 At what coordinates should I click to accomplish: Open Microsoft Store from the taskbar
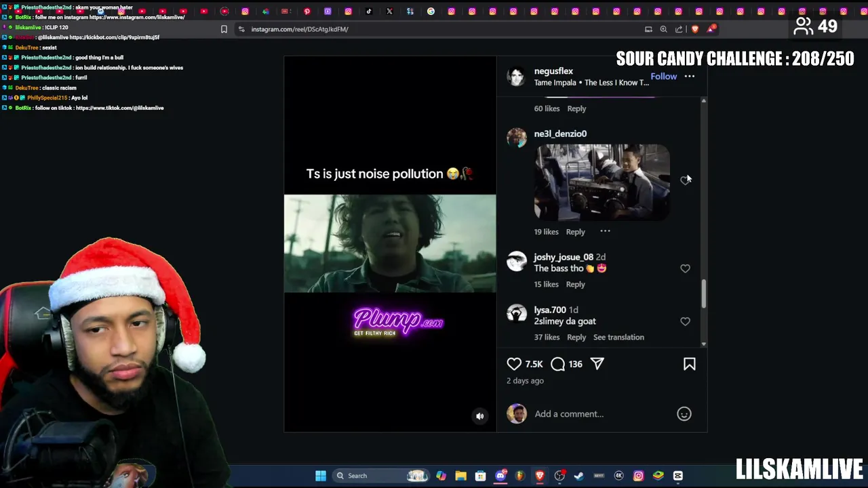tap(480, 476)
